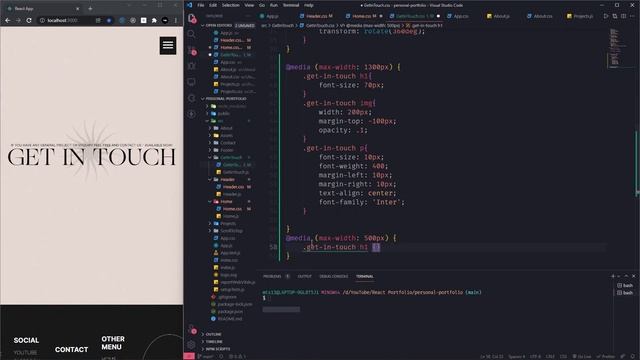Open Home.css in the Home folder tree

click(232, 209)
